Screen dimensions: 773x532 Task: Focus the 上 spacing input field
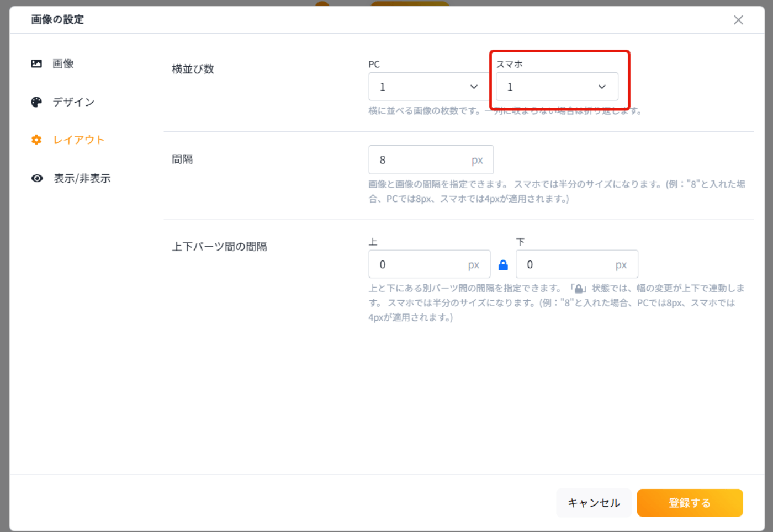tap(429, 264)
